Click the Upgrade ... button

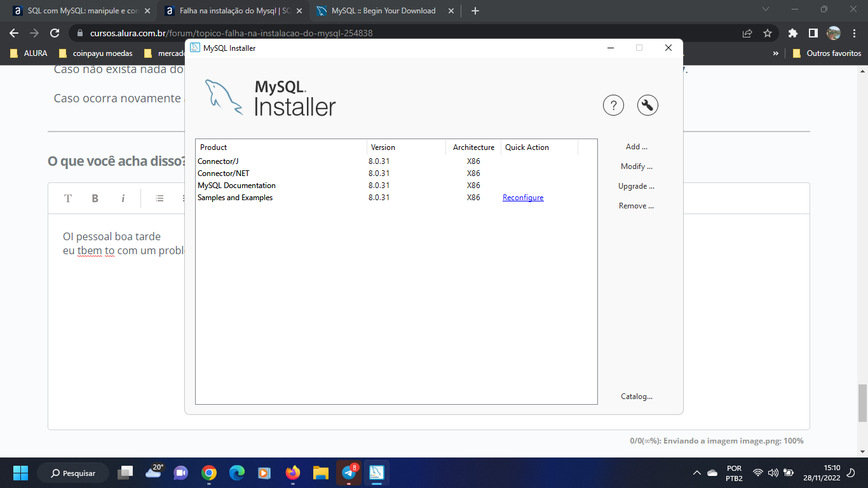(x=637, y=186)
